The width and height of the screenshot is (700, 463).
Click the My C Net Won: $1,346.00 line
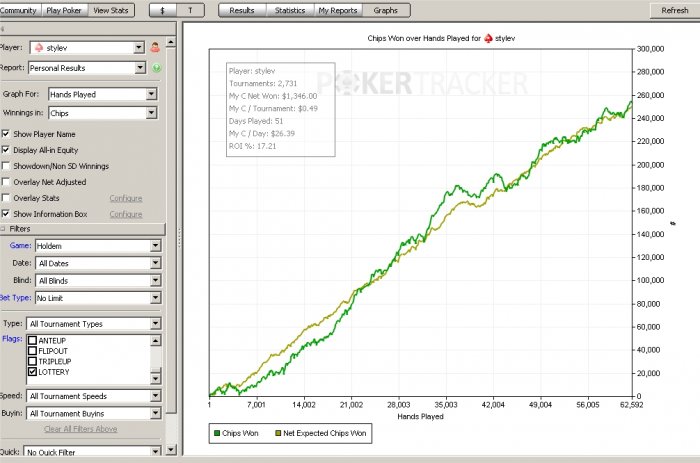[273, 96]
